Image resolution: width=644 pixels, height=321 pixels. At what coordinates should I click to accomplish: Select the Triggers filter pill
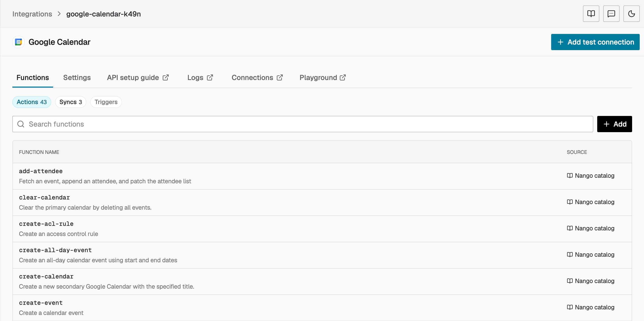click(106, 102)
